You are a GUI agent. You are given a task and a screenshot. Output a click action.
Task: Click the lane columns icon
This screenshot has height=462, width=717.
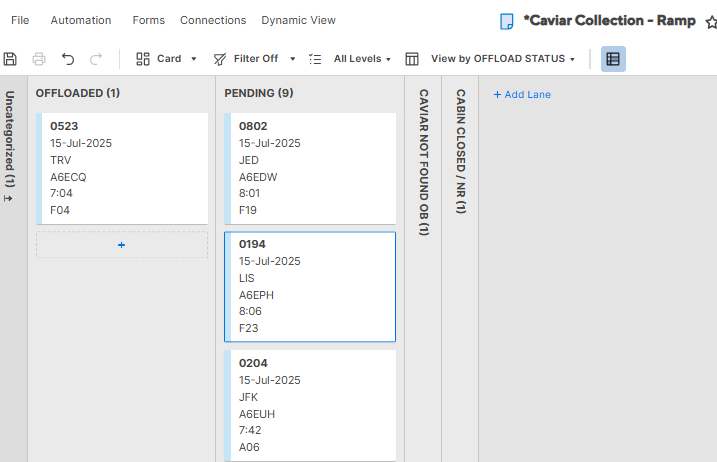click(412, 59)
